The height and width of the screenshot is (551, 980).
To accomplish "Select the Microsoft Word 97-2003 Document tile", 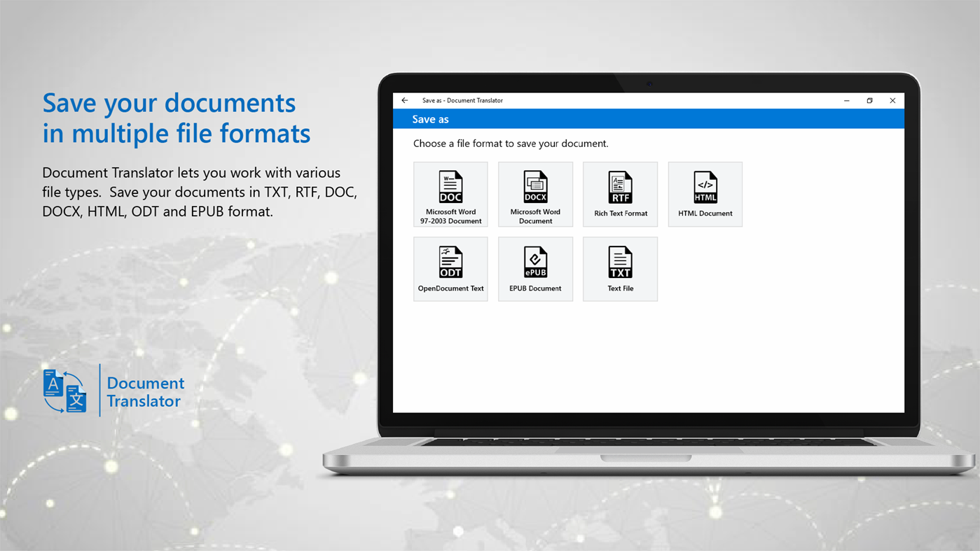I will tap(450, 194).
